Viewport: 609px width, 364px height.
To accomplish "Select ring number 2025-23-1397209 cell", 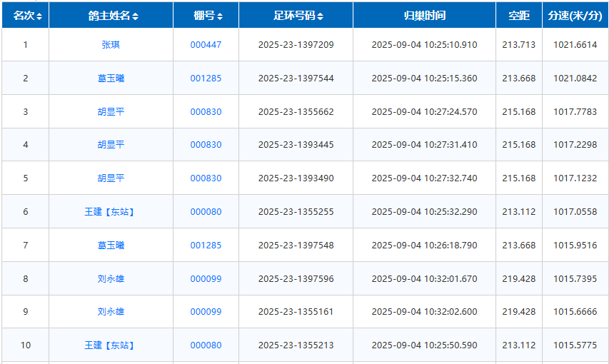I will click(x=296, y=45).
